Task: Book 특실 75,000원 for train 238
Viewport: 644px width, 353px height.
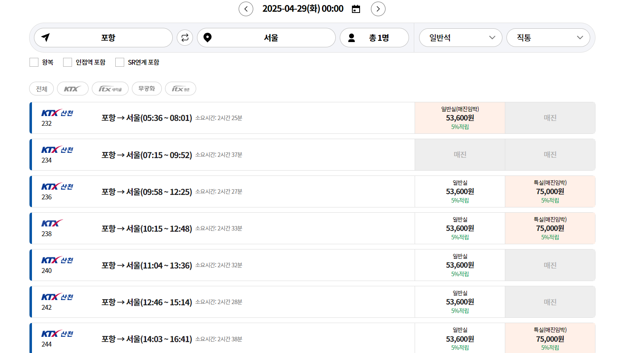Action: click(550, 228)
